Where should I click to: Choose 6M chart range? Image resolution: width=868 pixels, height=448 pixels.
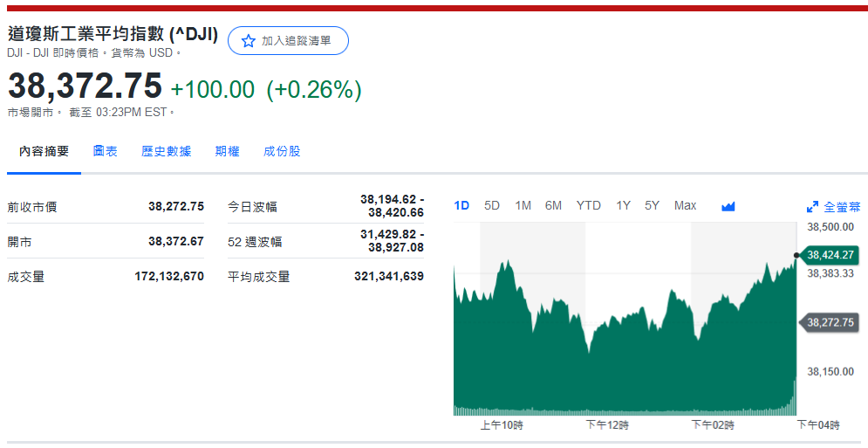point(553,205)
